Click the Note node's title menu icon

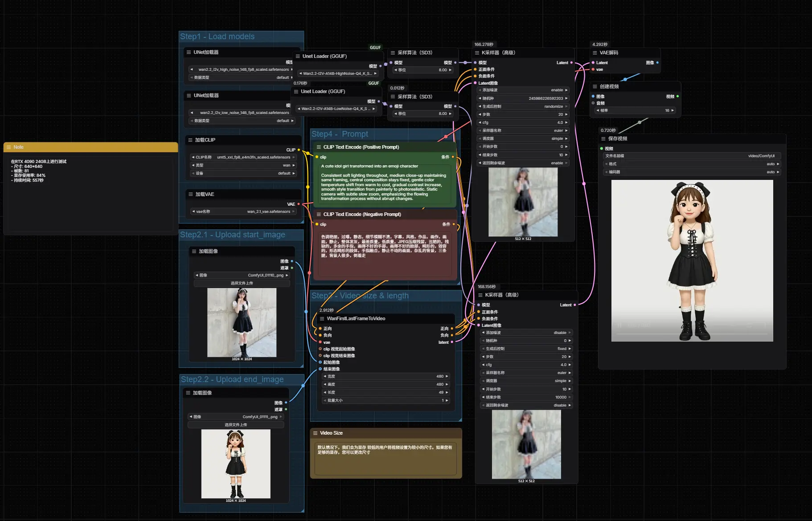[8, 147]
